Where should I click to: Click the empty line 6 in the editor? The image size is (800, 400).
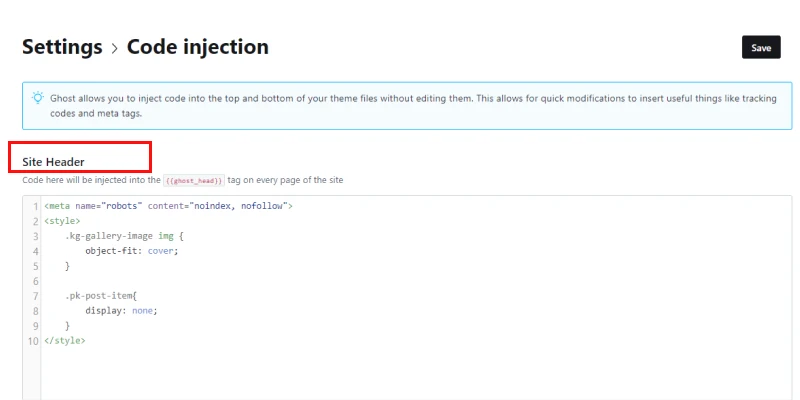pos(300,280)
